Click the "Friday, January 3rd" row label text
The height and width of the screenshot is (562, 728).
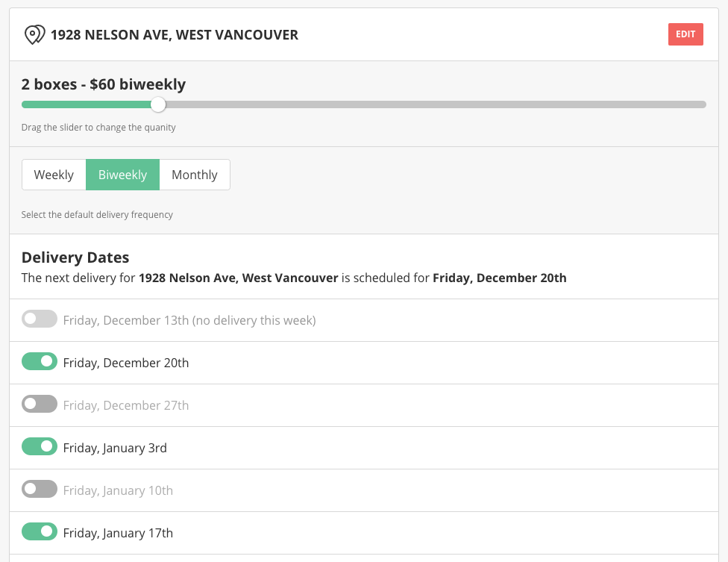[x=115, y=448]
